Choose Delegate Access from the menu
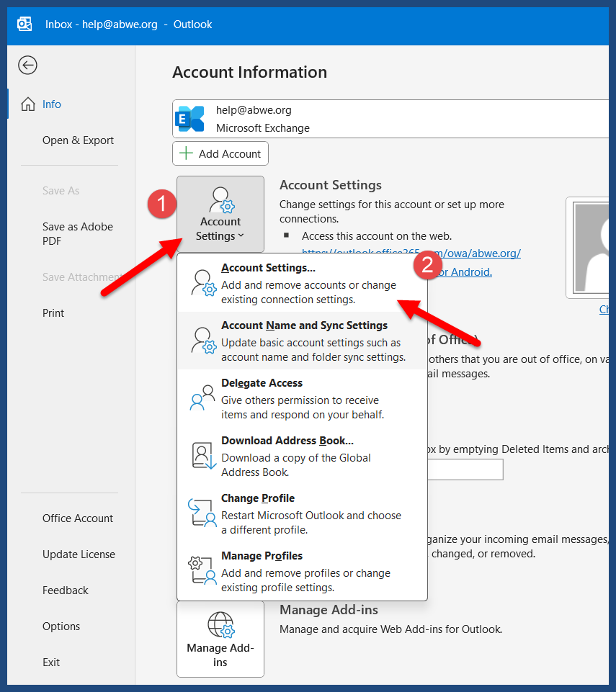Image resolution: width=616 pixels, height=692 pixels. (302, 398)
